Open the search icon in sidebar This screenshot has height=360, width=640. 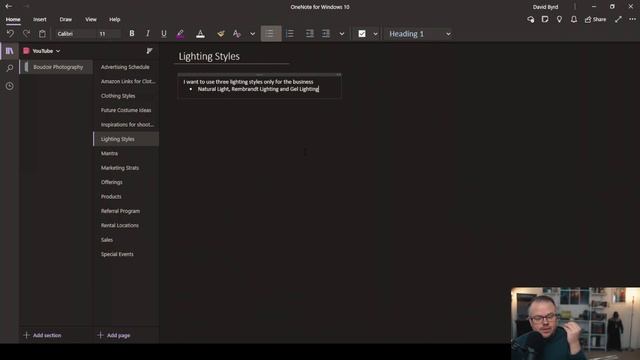pos(9,68)
